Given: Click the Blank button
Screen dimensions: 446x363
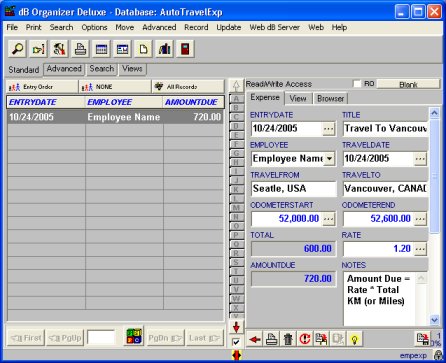Looking at the screenshot, I should pos(408,85).
